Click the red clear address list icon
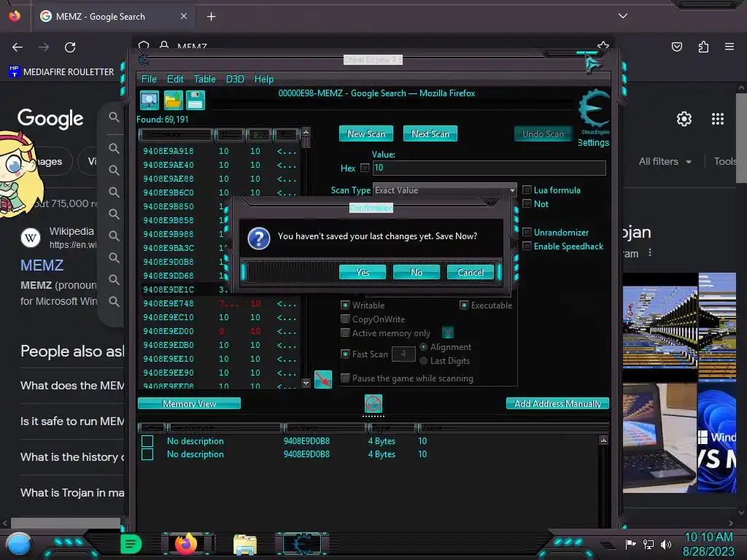This screenshot has width=747, height=560. pyautogui.click(x=373, y=404)
